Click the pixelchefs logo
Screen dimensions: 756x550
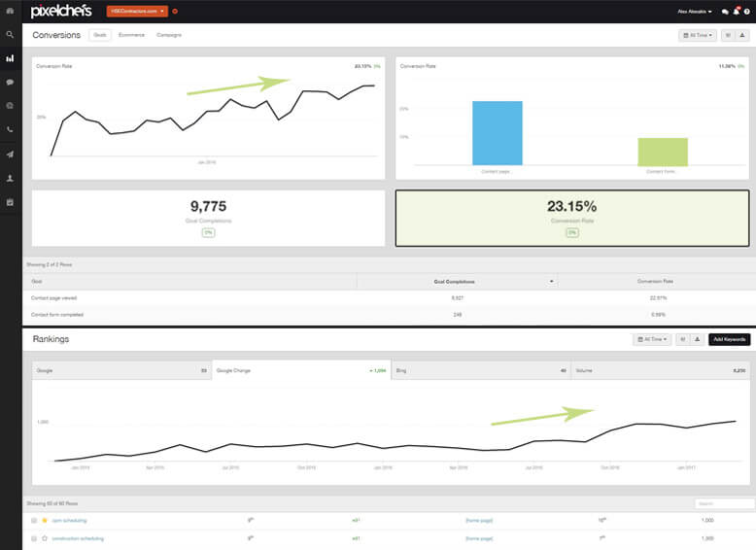click(x=61, y=11)
